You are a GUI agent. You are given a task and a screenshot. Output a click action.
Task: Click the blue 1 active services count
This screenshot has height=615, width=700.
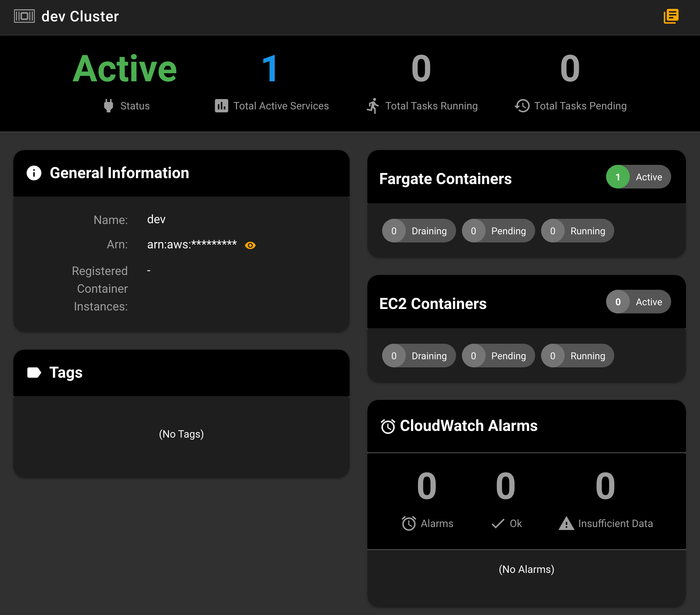click(270, 69)
